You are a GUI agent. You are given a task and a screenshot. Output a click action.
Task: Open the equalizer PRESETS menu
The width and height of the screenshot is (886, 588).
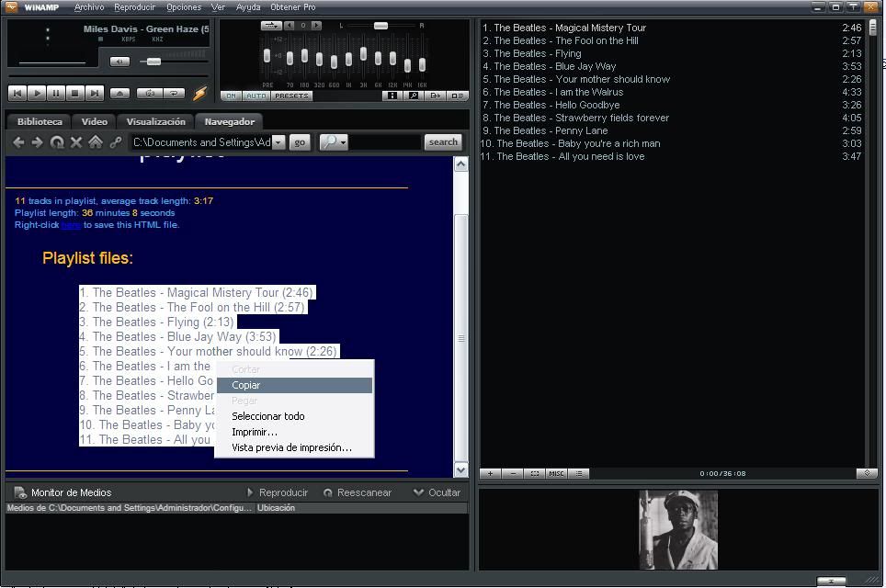(291, 96)
